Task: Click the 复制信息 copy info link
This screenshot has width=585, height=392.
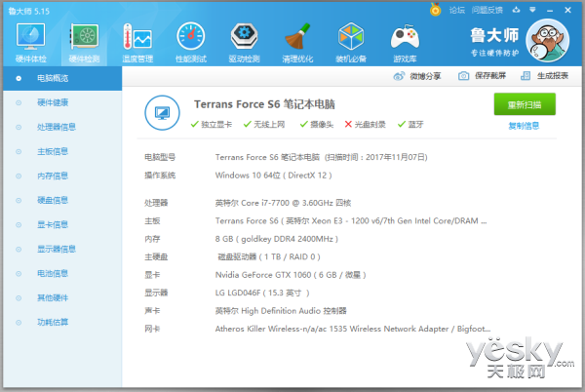Action: pos(524,126)
